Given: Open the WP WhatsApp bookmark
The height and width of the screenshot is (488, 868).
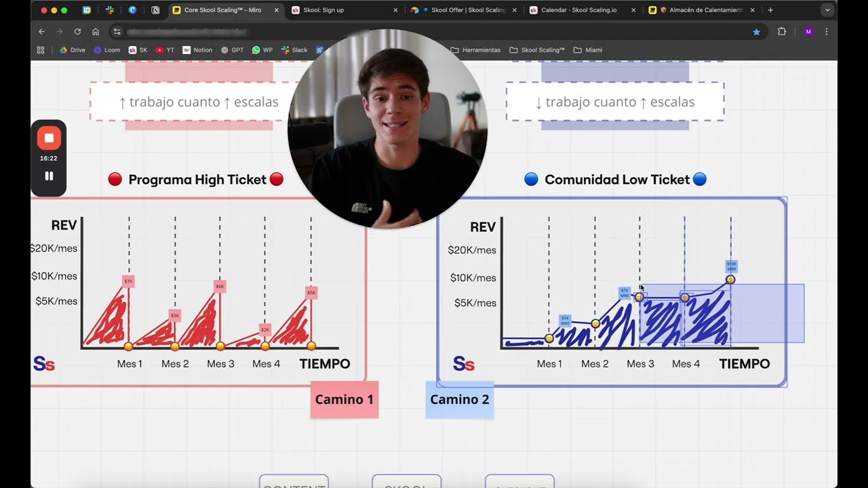Looking at the screenshot, I should [x=262, y=50].
